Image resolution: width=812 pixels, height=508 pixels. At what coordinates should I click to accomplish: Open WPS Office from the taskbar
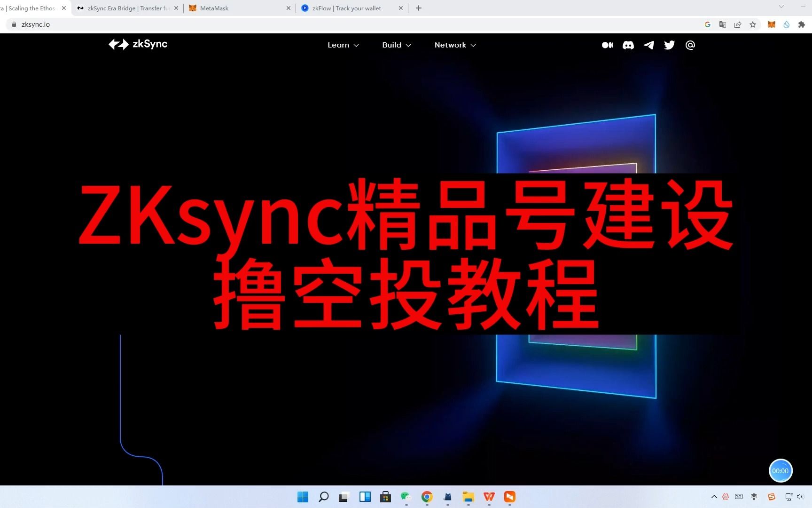pos(489,497)
